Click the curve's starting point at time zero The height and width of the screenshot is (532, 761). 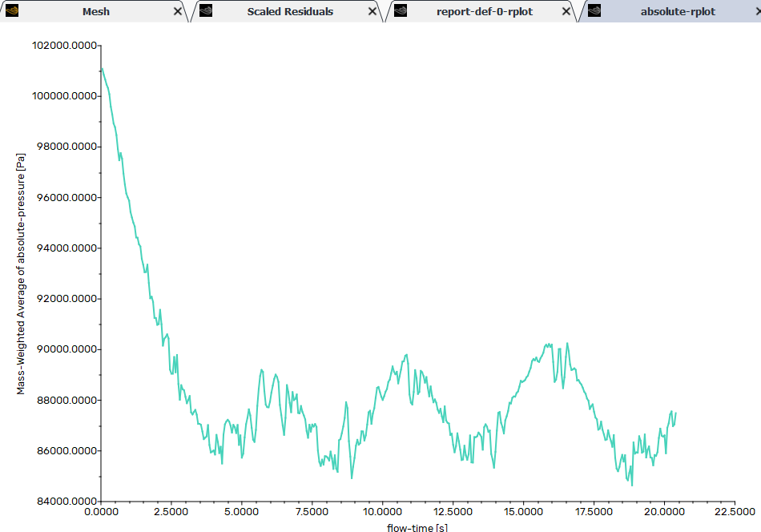coord(102,68)
